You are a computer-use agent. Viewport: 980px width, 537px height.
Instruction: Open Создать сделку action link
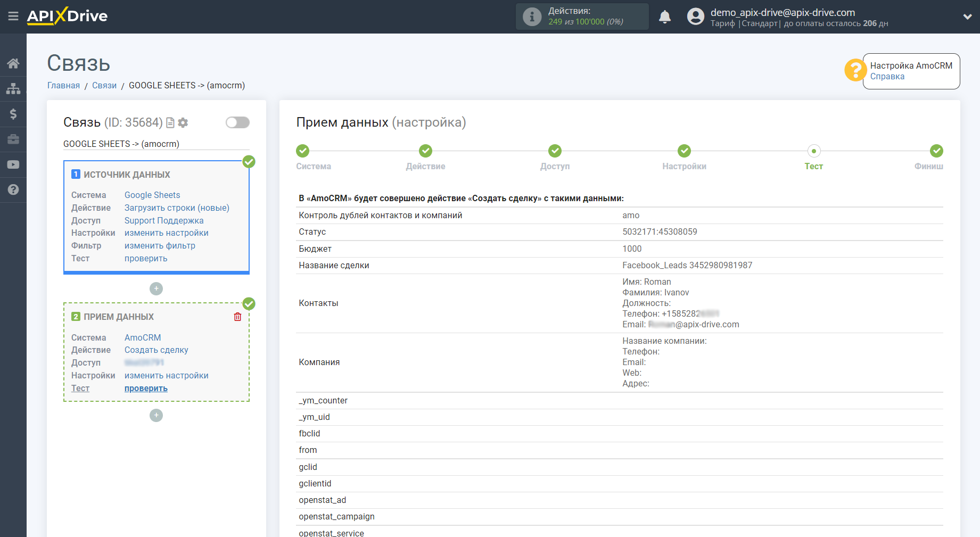point(157,350)
